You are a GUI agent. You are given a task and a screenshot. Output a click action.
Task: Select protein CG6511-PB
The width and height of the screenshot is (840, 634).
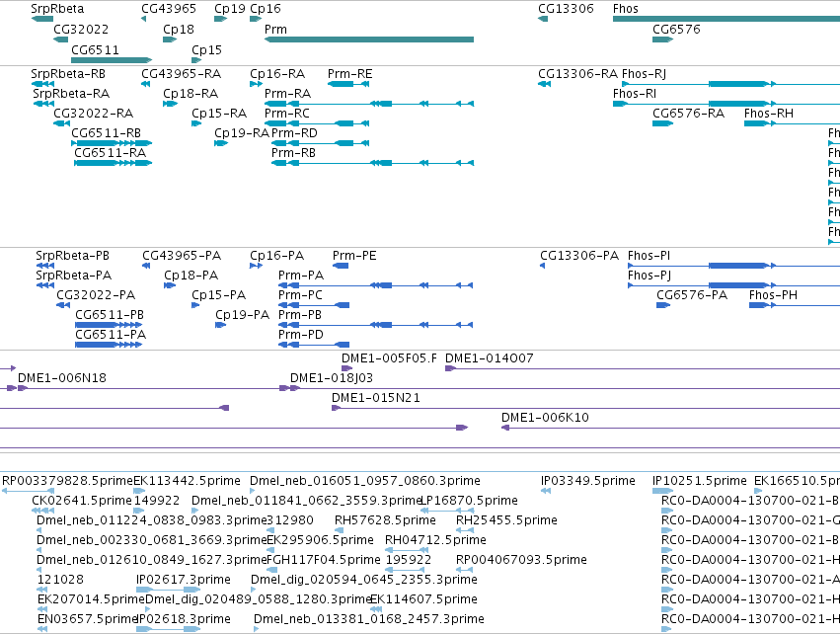tap(110, 315)
